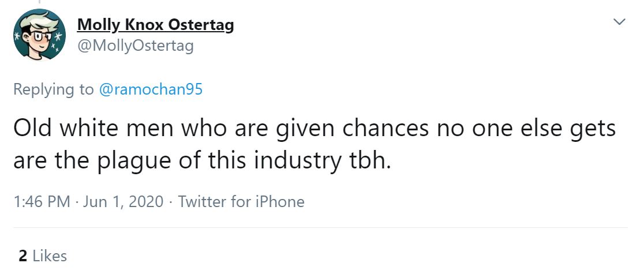The width and height of the screenshot is (644, 278).
Task: Click the @MollyOstertag handle
Action: (135, 46)
